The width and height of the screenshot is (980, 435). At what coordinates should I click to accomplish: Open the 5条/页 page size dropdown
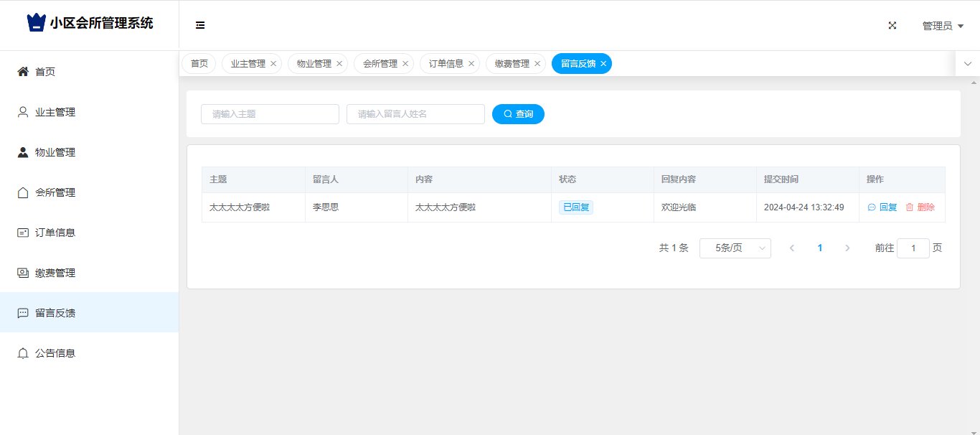click(x=735, y=248)
